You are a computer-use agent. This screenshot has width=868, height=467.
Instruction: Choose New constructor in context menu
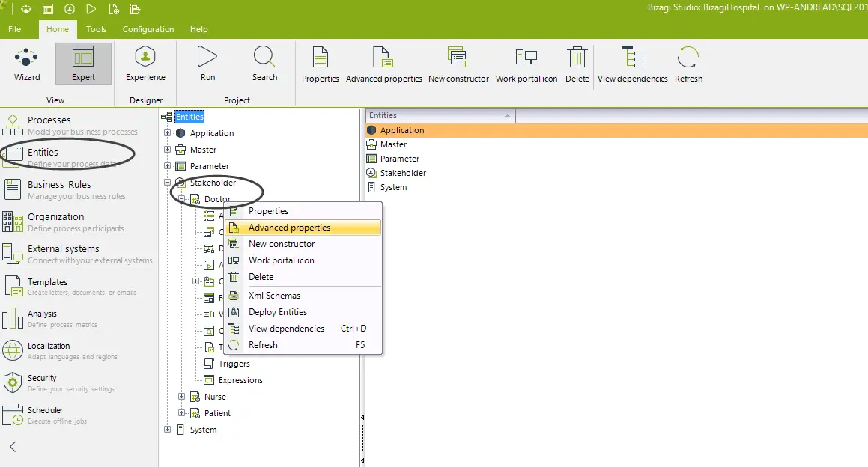coord(303,244)
